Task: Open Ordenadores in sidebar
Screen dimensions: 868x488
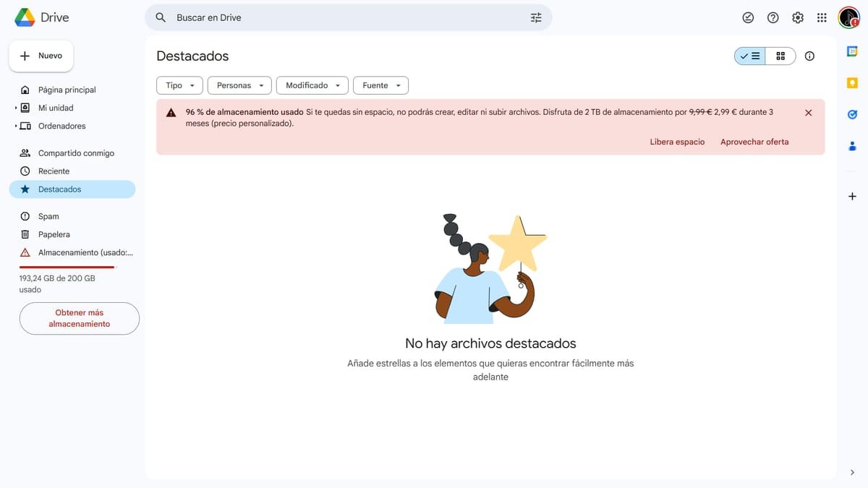Action: [x=72, y=126]
